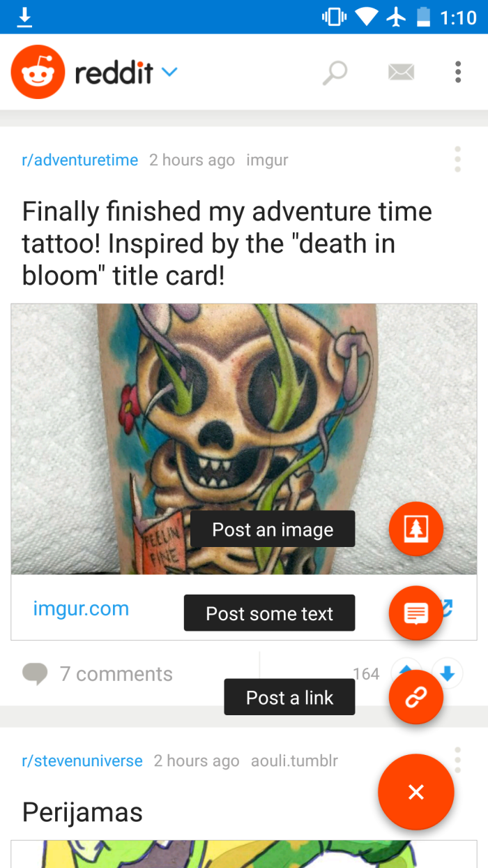
Task: Expand the reddit dropdown chevron
Action: click(x=169, y=72)
